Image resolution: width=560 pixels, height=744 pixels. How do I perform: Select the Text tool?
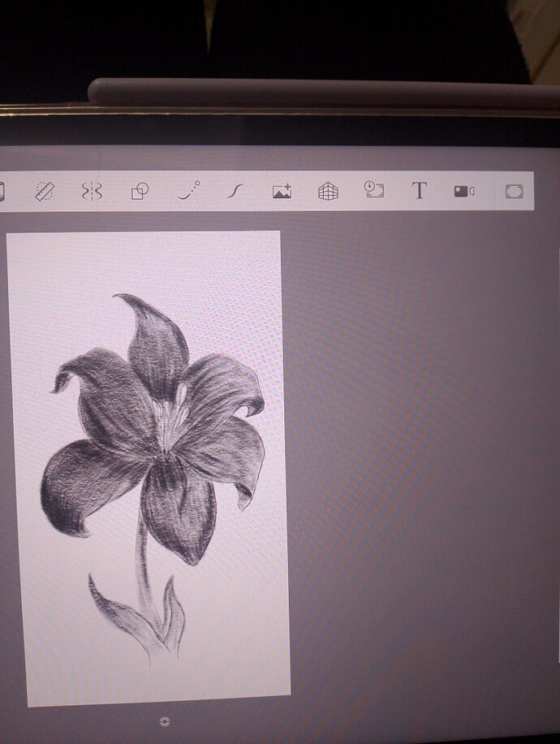click(419, 190)
